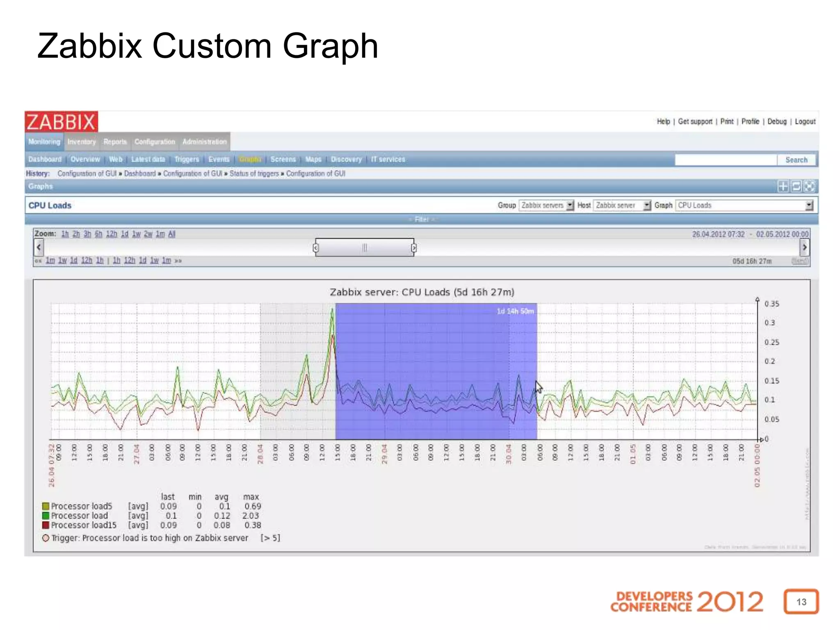Click the Processor load15 red legend swatch
Screen dimensions: 840x630
[46, 525]
